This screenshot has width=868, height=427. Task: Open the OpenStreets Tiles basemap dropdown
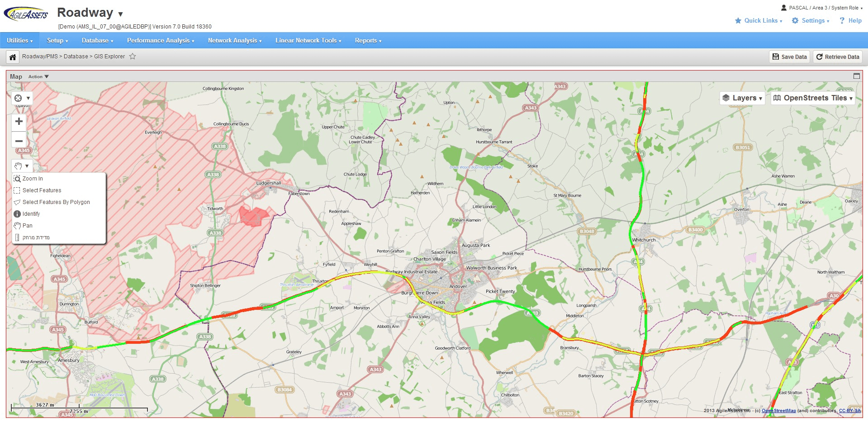(813, 98)
